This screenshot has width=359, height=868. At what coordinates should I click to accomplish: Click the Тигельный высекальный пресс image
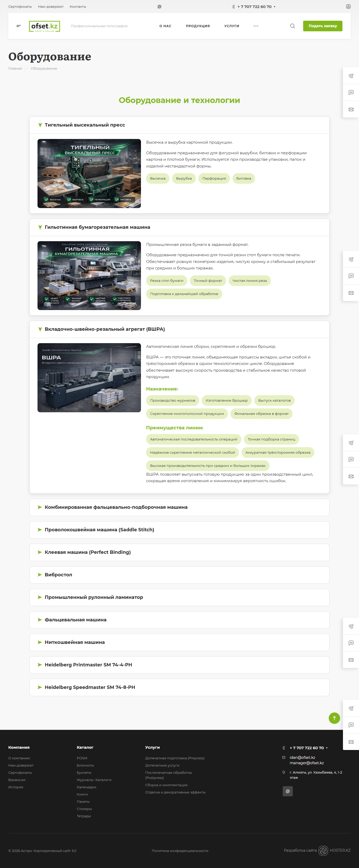(x=89, y=174)
